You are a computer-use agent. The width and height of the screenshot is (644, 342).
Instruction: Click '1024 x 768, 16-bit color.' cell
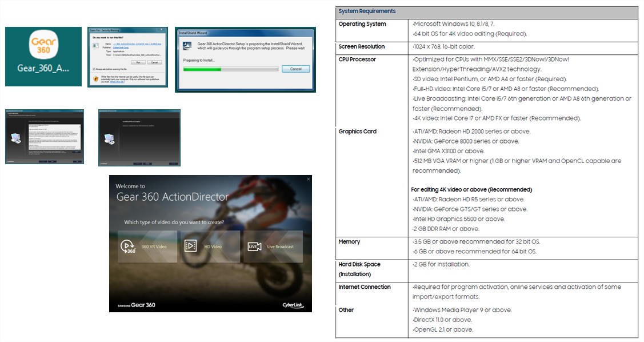click(x=443, y=46)
